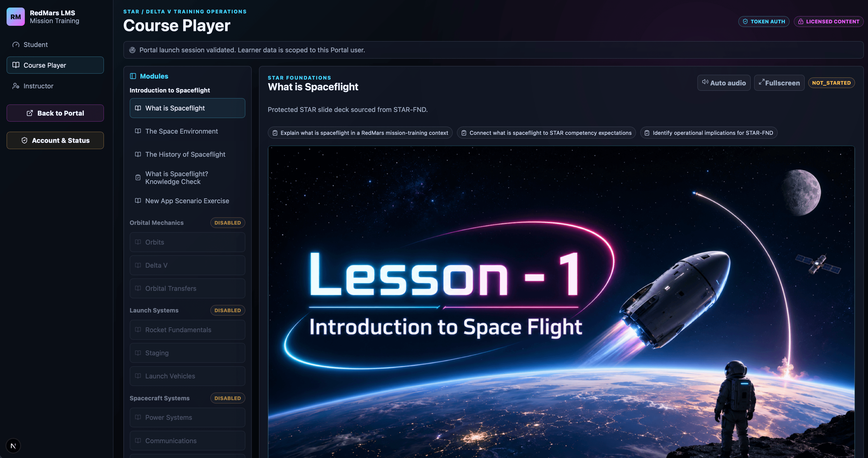
Task: Click the Connect to STAR competency objective chip
Action: point(546,133)
